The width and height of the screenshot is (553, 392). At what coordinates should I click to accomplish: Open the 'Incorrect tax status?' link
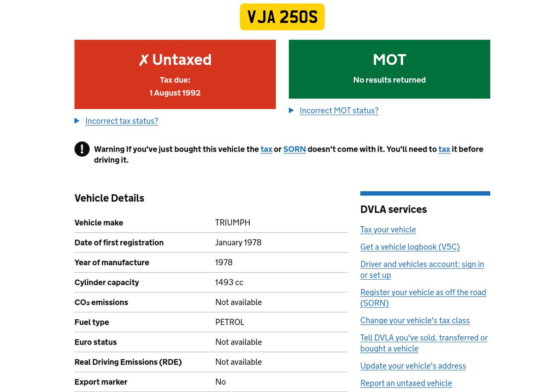tap(122, 121)
